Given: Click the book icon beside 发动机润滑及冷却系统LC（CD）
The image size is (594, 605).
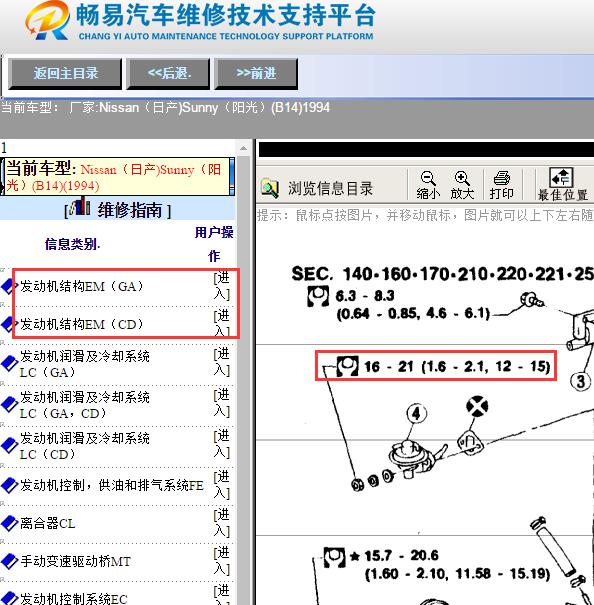Looking at the screenshot, I should (x=9, y=445).
